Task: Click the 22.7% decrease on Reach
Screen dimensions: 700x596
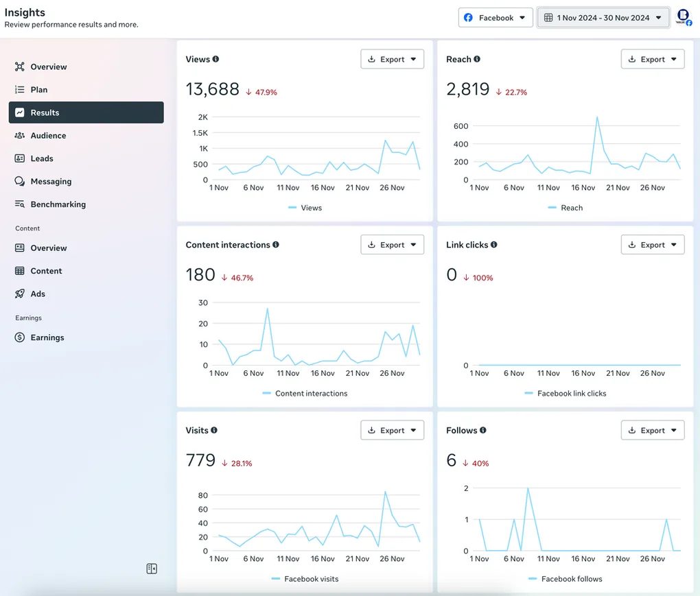Action: point(511,93)
